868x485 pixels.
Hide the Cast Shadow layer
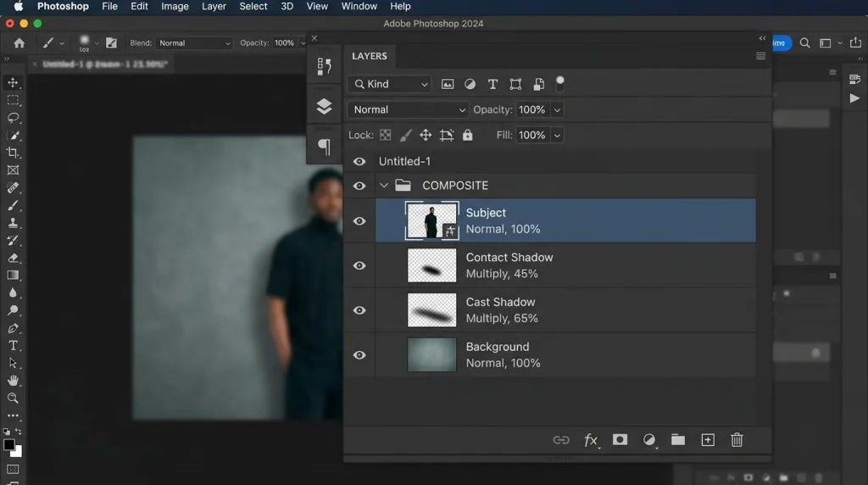[359, 310]
